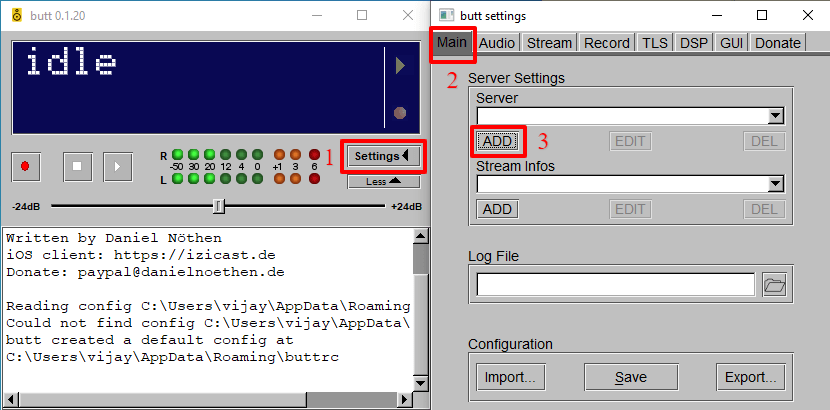Expand the Stream Infos dropdown list
This screenshot has height=410, width=830.
pos(776,184)
